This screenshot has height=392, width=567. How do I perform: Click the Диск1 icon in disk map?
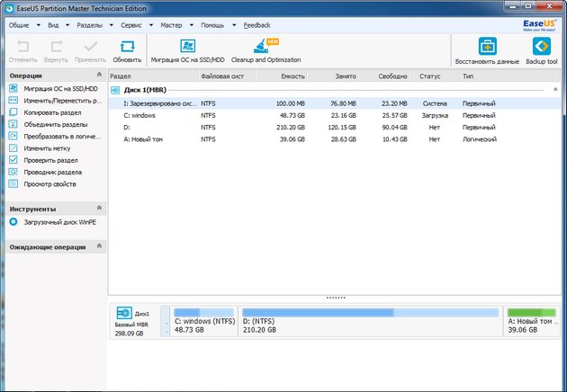pos(124,313)
